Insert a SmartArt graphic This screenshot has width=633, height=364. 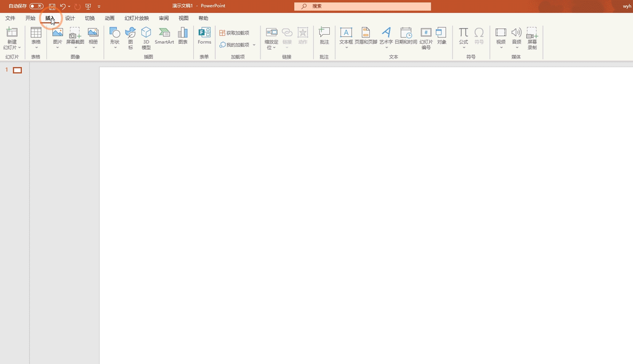point(164,36)
